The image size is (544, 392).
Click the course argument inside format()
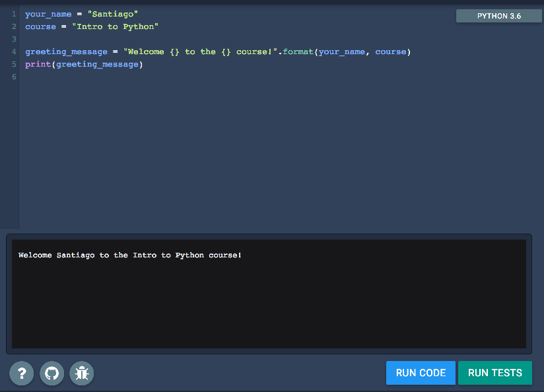[391, 51]
